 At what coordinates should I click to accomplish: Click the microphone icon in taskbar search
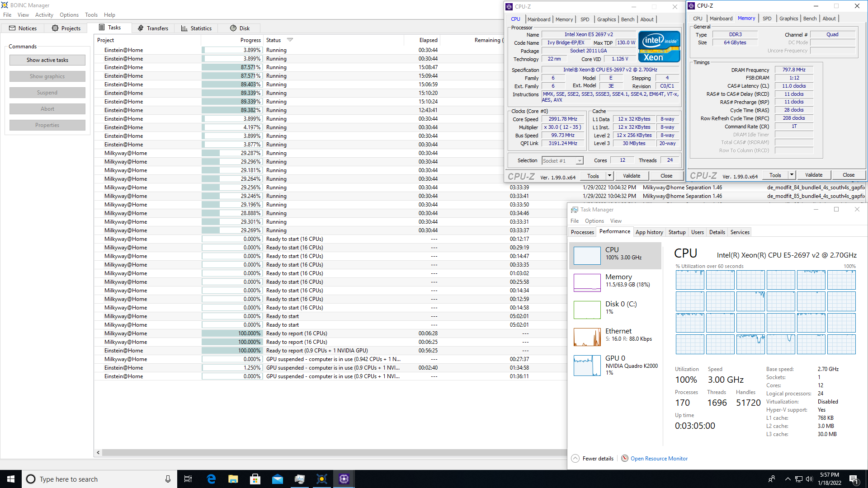168,479
